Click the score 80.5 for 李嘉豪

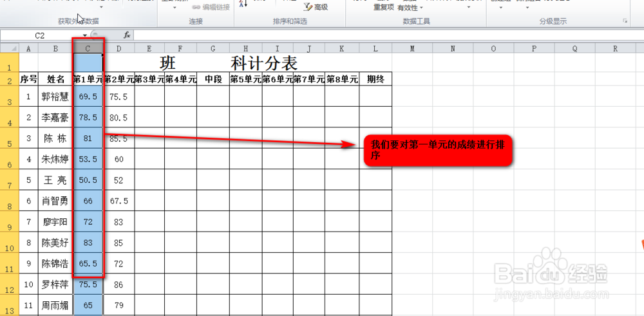pyautogui.click(x=118, y=117)
